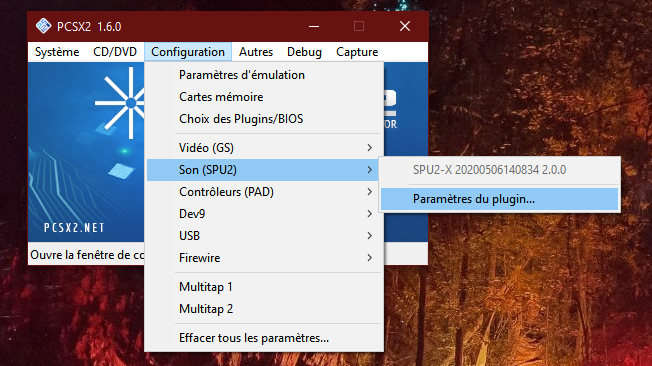The image size is (652, 366).
Task: Click the status bar text 'Ouvre la fenêtre'
Action: 87,255
